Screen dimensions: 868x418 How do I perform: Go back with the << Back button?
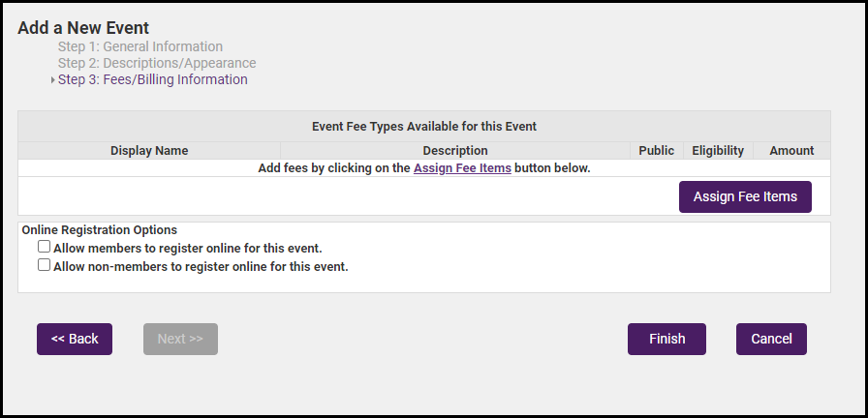pyautogui.click(x=75, y=339)
